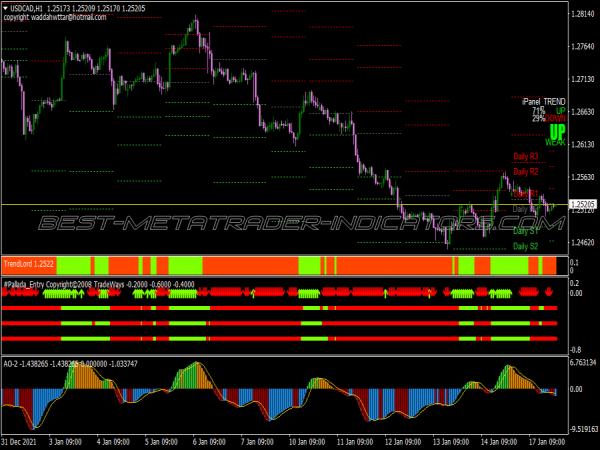Click the 10 Jan 09:00 time label
Viewport: 600px width, 450px height.
(x=307, y=442)
